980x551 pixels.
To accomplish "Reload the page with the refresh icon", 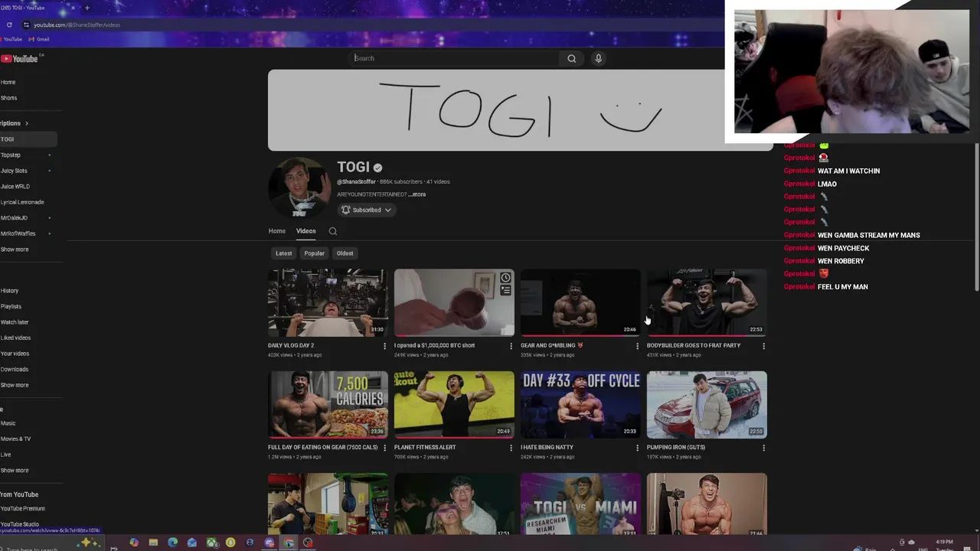I will click(x=9, y=24).
